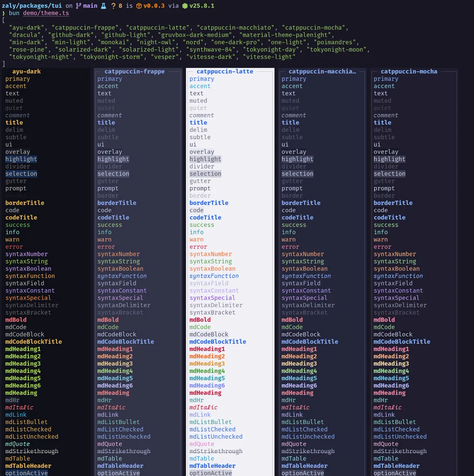Click overlay in the catppuccin-mocha panel
Screen dimensions: 474x476
(386, 152)
